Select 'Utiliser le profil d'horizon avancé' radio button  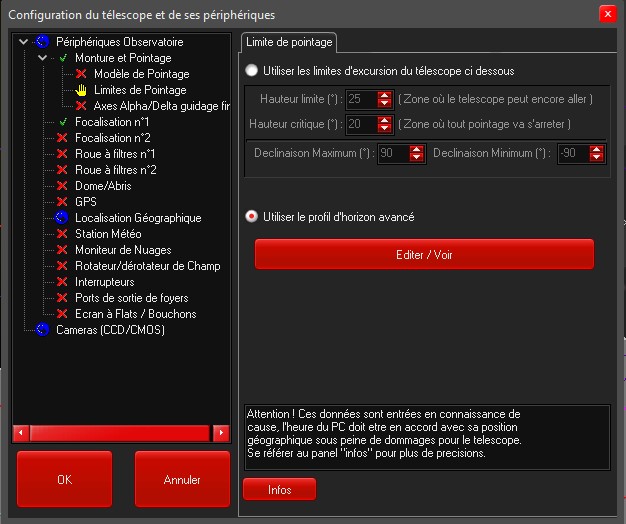[252, 217]
